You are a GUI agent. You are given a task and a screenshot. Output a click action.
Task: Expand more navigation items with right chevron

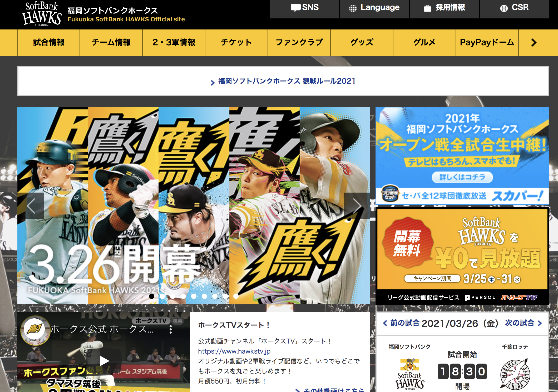point(534,43)
